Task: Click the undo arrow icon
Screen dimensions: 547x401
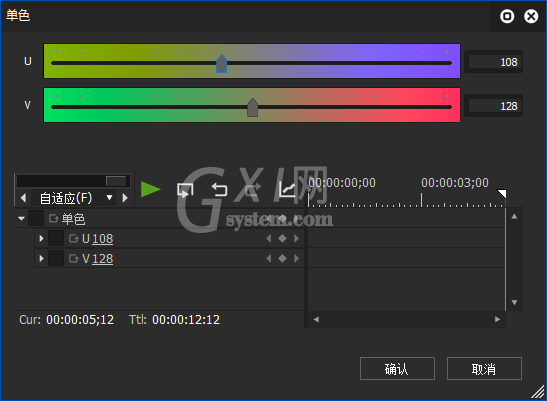Action: point(219,190)
